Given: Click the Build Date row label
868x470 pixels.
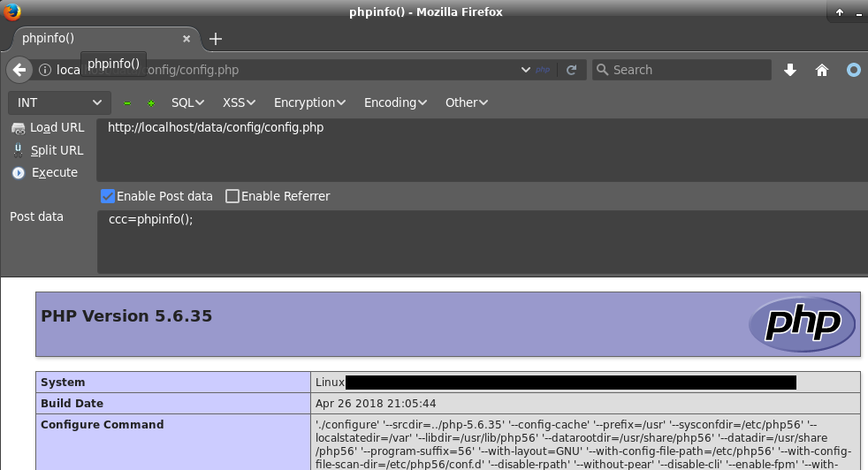Looking at the screenshot, I should pos(72,404).
